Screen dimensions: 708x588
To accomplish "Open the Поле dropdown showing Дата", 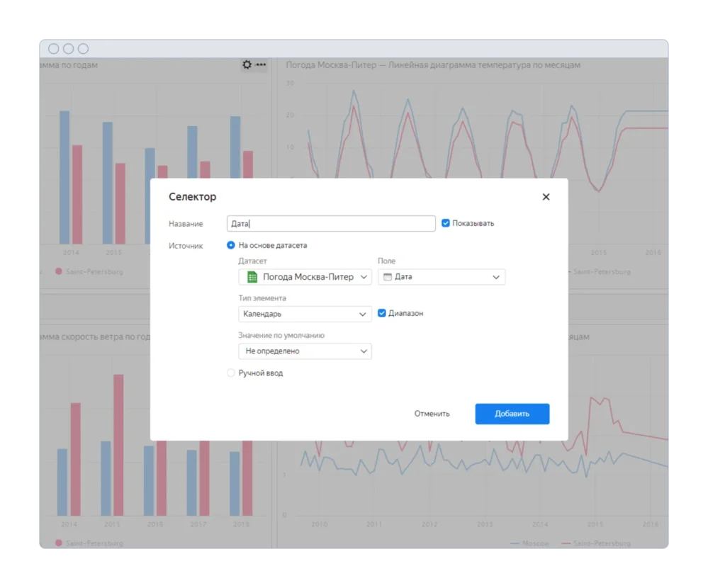I will click(x=441, y=276).
